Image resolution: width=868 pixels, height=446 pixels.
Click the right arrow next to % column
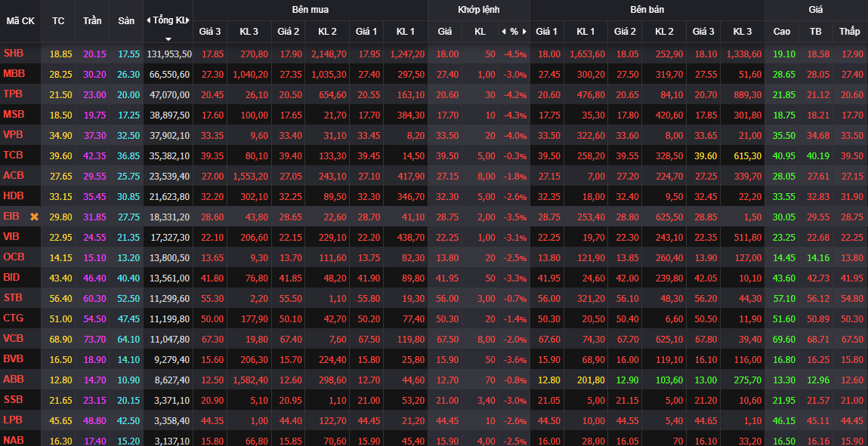[524, 32]
